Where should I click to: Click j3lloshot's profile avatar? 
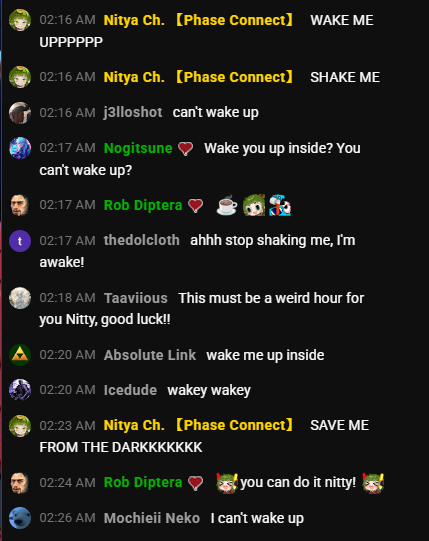tap(20, 112)
